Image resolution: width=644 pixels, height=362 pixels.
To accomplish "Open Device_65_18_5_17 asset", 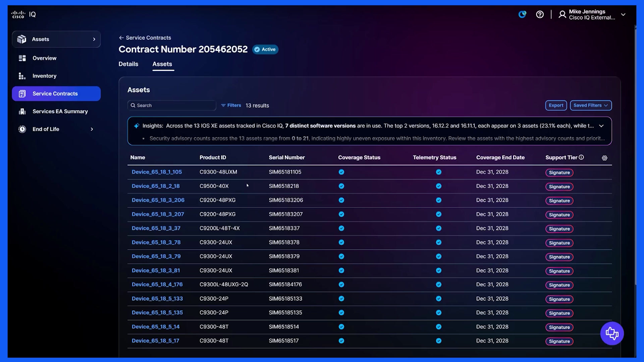I will [x=155, y=341].
